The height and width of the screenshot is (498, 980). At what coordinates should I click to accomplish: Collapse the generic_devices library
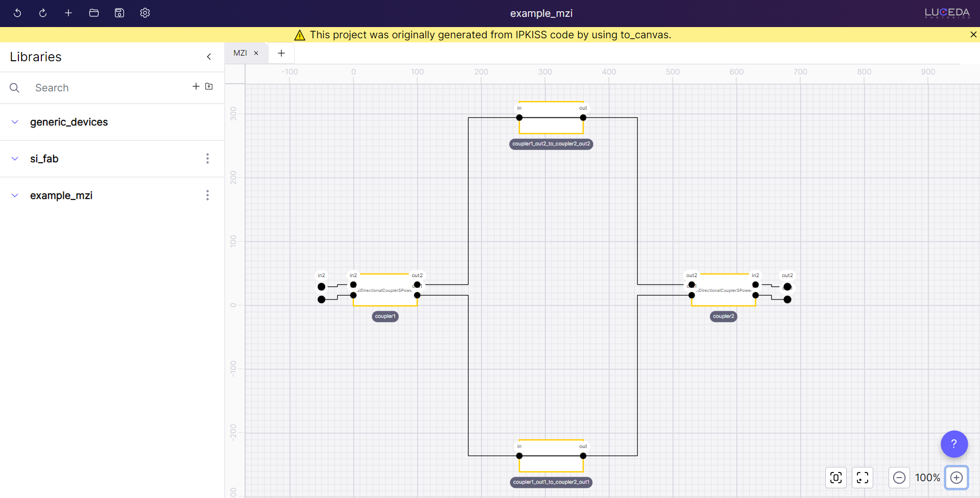tap(15, 122)
